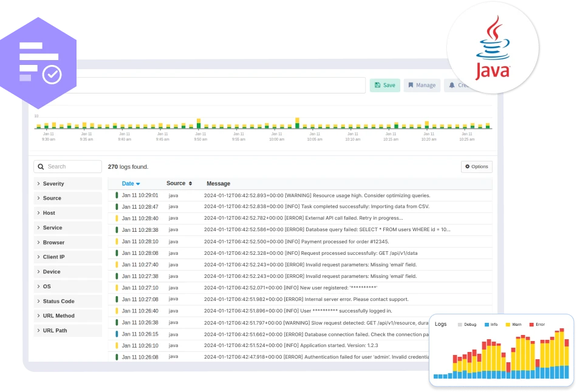This screenshot has width=577, height=392.
Task: Expand the URL Method filter
Action: coord(67,316)
